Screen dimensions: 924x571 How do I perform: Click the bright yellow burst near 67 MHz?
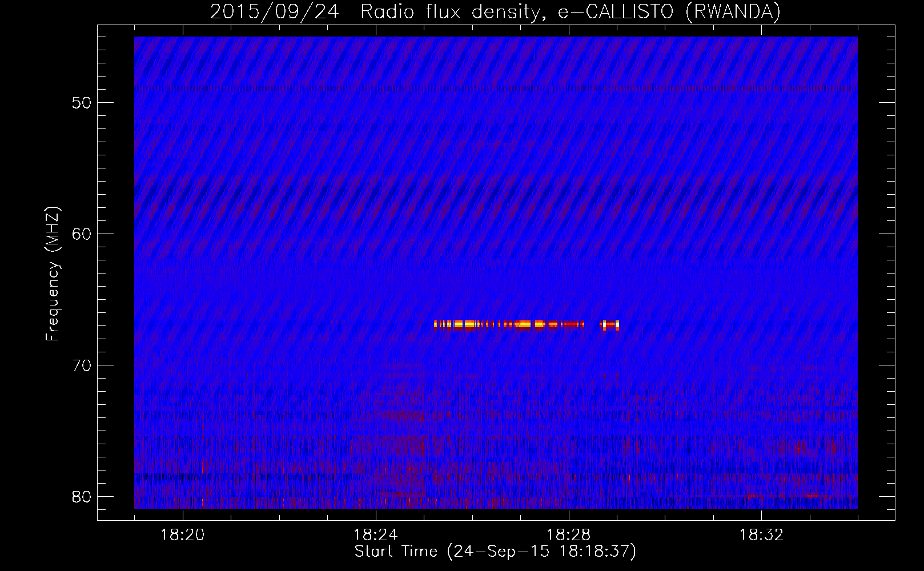click(x=509, y=325)
